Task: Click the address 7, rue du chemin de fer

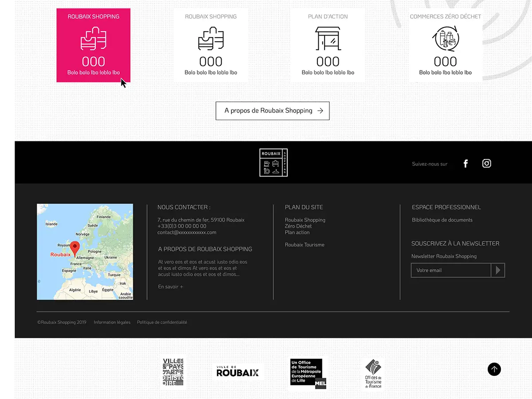Action: click(201, 220)
